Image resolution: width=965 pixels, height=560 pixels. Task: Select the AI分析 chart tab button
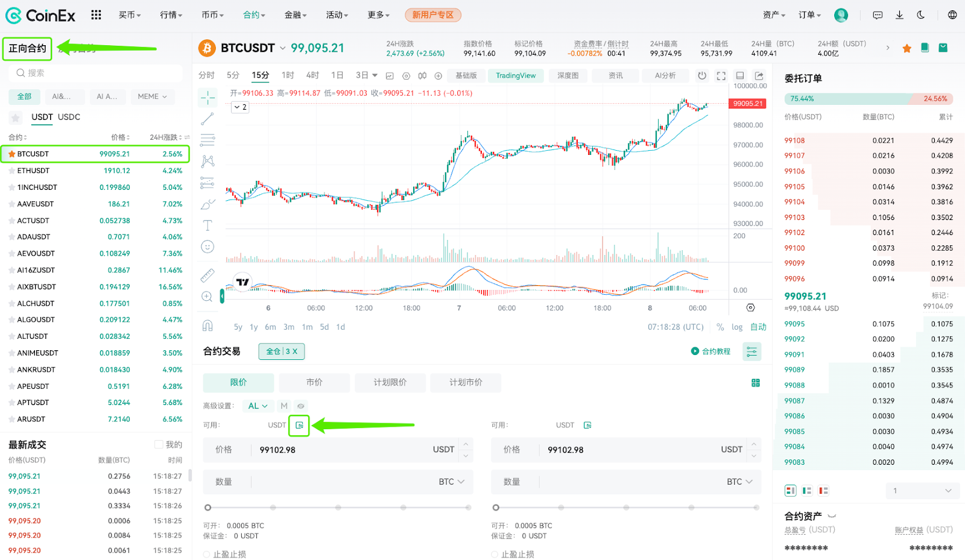tap(665, 76)
